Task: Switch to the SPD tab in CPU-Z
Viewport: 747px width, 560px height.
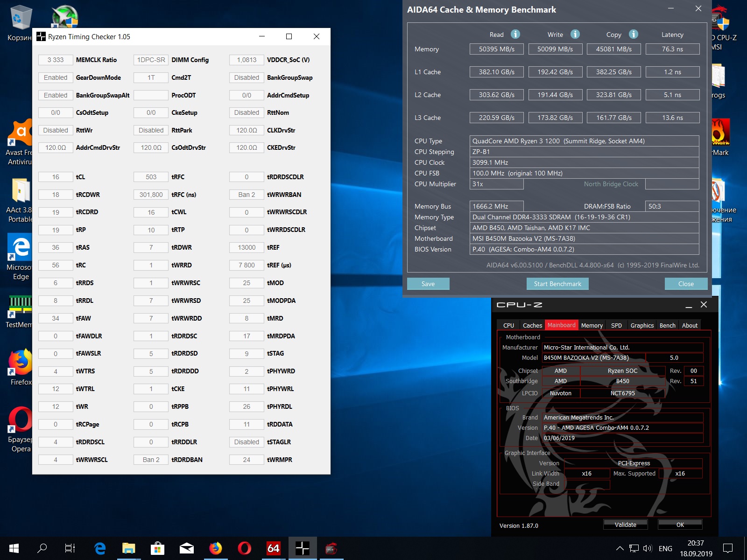Action: (616, 325)
